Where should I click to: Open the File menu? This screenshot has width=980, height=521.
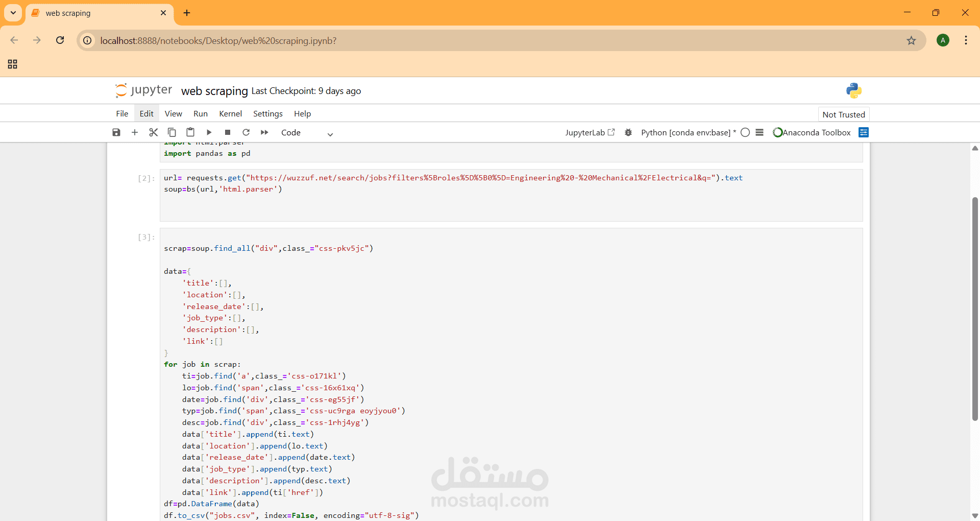click(122, 113)
